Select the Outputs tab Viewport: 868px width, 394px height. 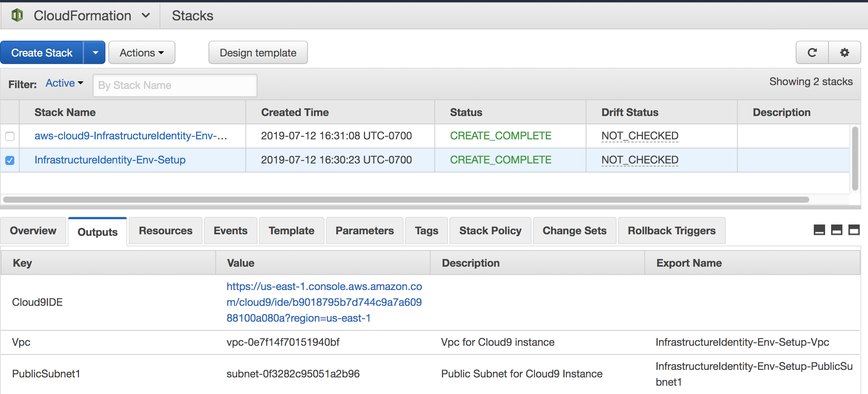point(97,232)
